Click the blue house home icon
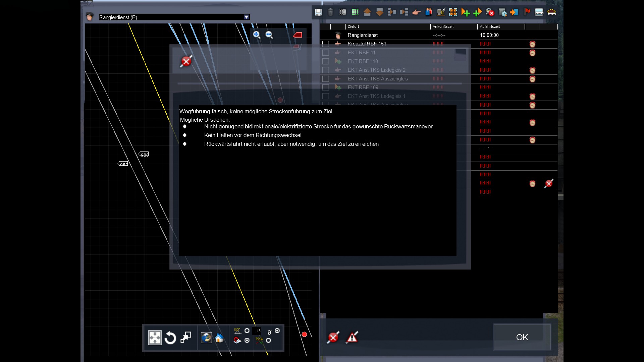This screenshot has height=362, width=644. point(219,338)
